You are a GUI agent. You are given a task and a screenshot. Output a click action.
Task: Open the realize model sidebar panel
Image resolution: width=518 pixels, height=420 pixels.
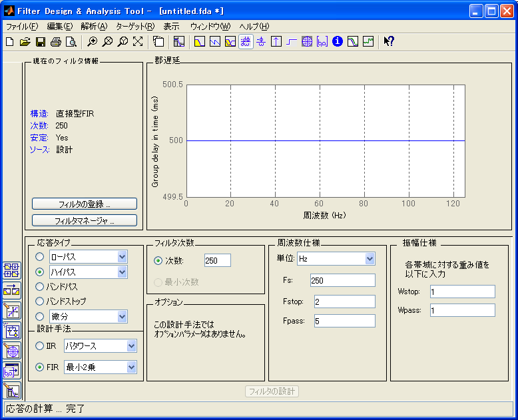12,331
